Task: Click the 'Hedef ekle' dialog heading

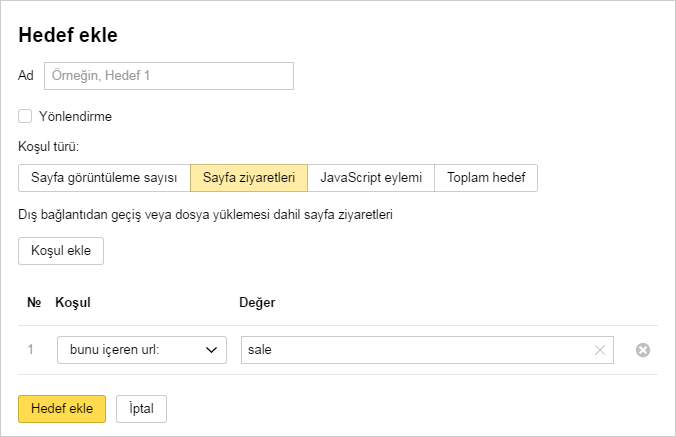Action: [x=68, y=36]
